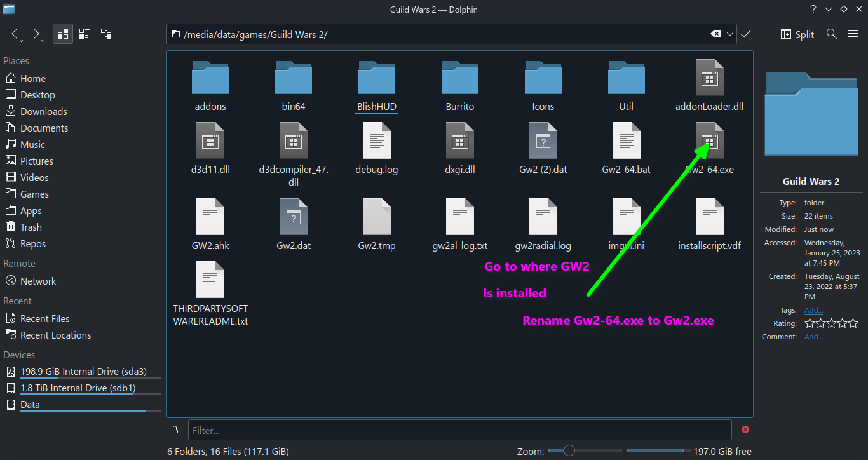
Task: Clear the location bar using the X icon
Action: [x=714, y=34]
